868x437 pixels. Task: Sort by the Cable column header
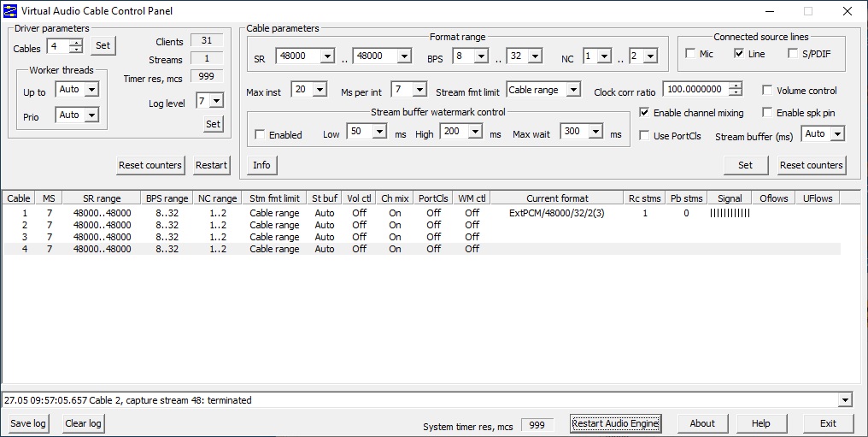click(19, 198)
